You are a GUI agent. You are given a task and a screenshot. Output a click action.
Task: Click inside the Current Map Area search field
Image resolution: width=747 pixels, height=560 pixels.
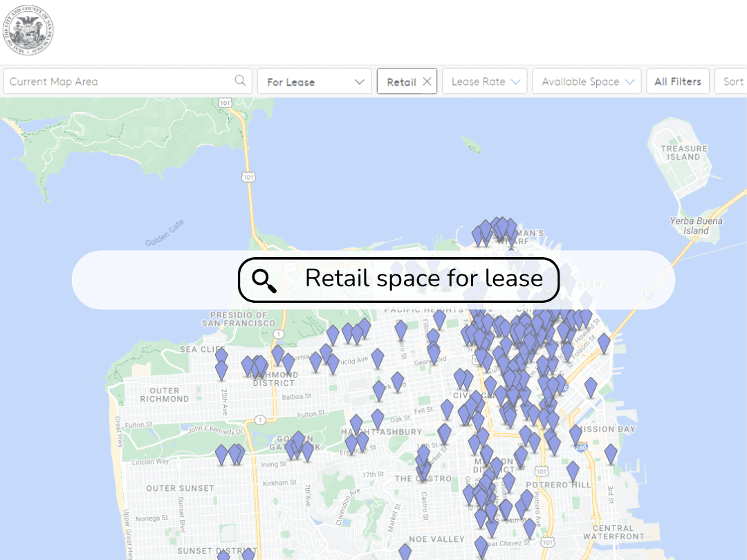tap(104, 81)
